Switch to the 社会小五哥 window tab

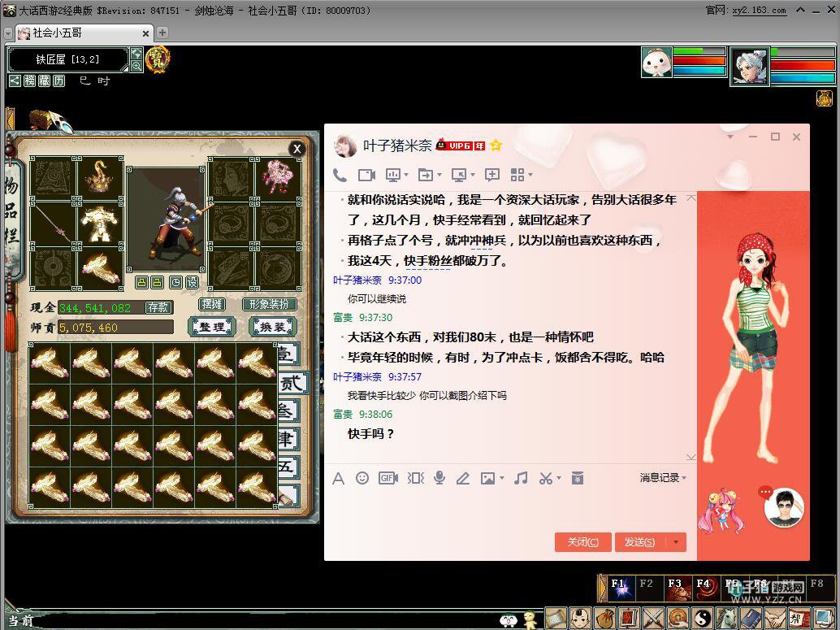click(x=57, y=33)
